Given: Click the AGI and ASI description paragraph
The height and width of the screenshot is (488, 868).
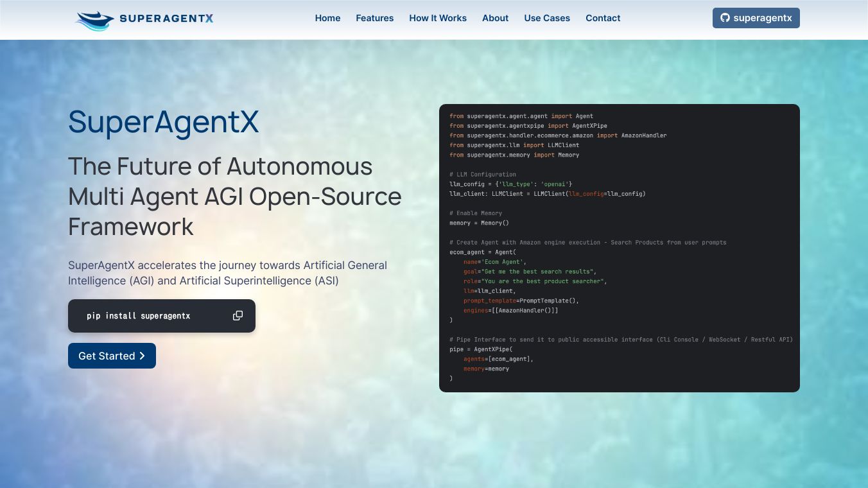Looking at the screenshot, I should pos(227,273).
